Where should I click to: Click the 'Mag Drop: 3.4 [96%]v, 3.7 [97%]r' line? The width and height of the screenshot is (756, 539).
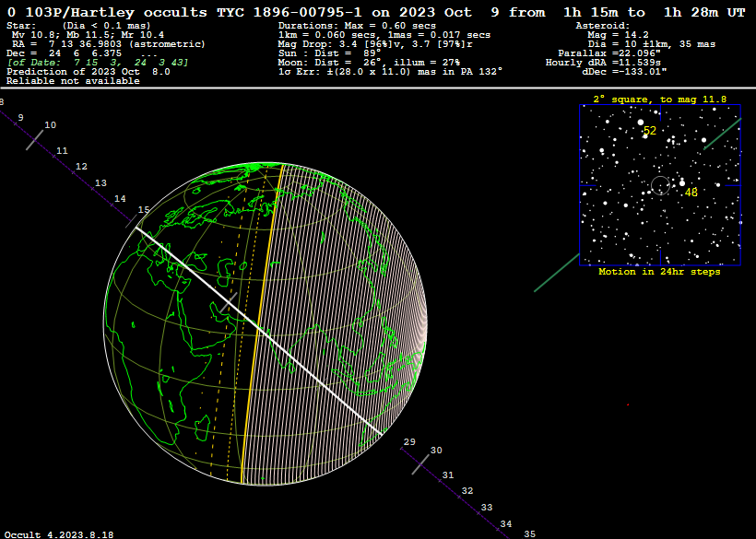tap(375, 44)
